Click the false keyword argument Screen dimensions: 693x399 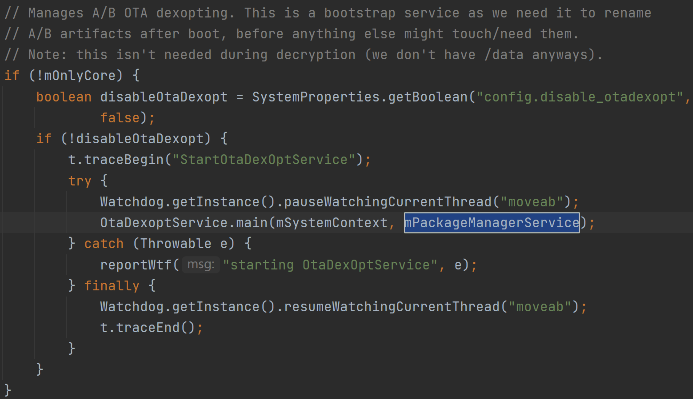tap(120, 118)
